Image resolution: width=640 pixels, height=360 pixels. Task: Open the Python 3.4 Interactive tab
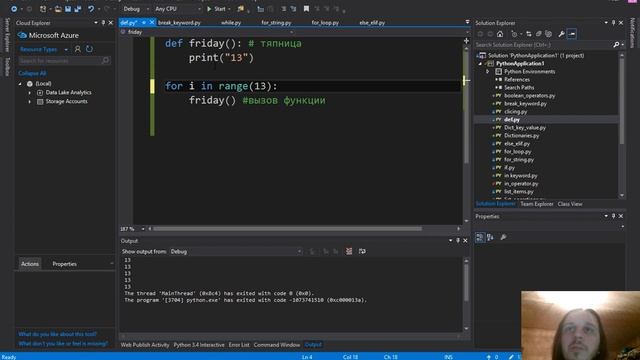199,345
